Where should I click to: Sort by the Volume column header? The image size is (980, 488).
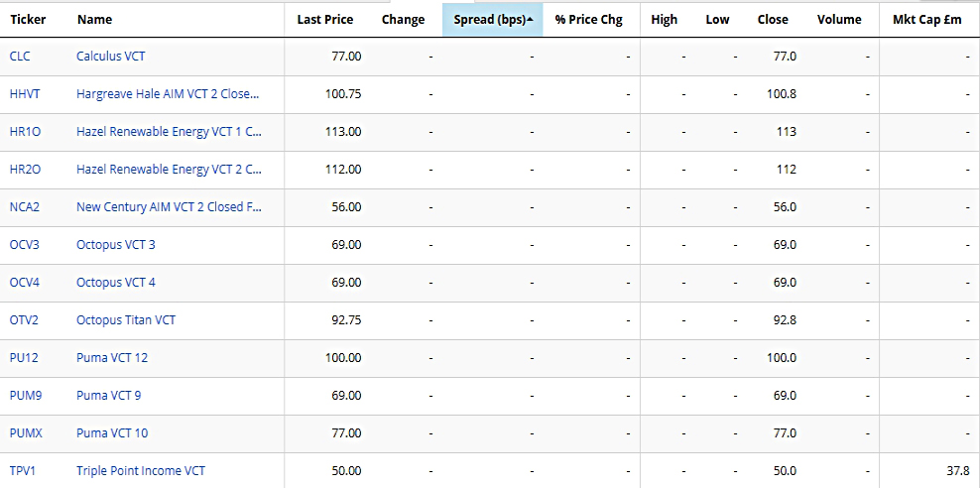[839, 20]
